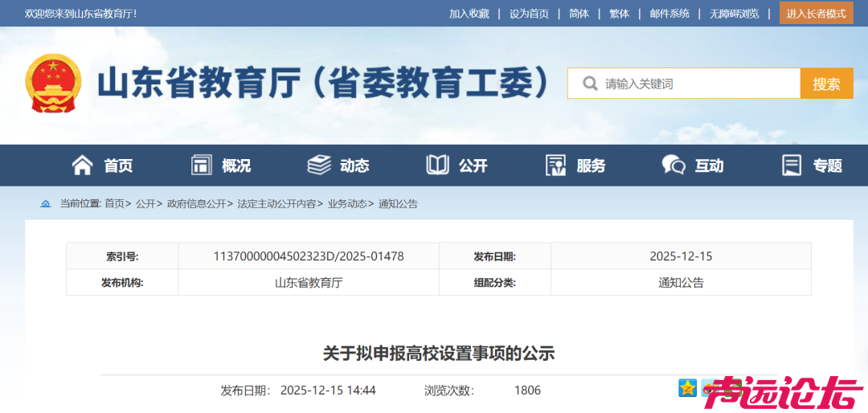
Task: Click index number 11370000004502323D/2025-01478
Action: [x=309, y=256]
